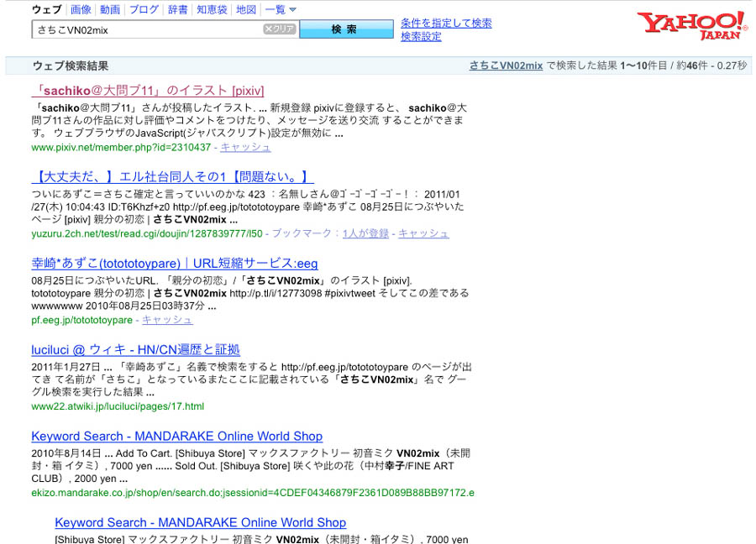
Task: Click the Yahoo! Japan logo
Action: point(690,25)
